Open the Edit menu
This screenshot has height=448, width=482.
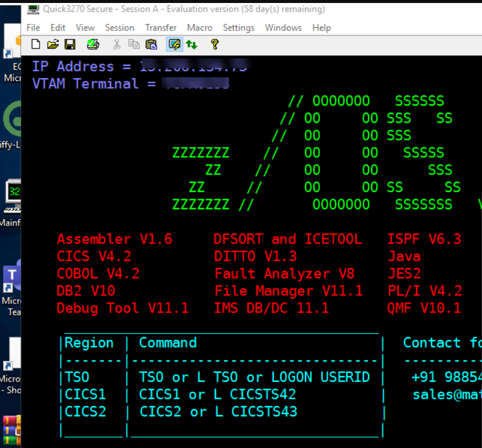tap(58, 28)
